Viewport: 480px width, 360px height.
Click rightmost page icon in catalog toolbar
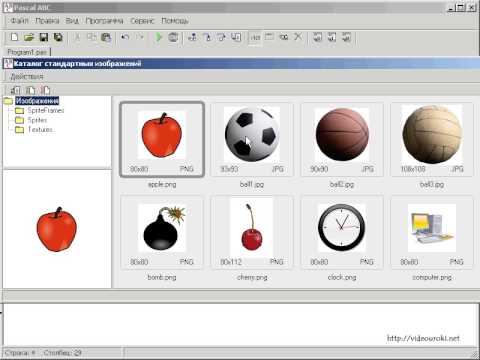coord(45,90)
